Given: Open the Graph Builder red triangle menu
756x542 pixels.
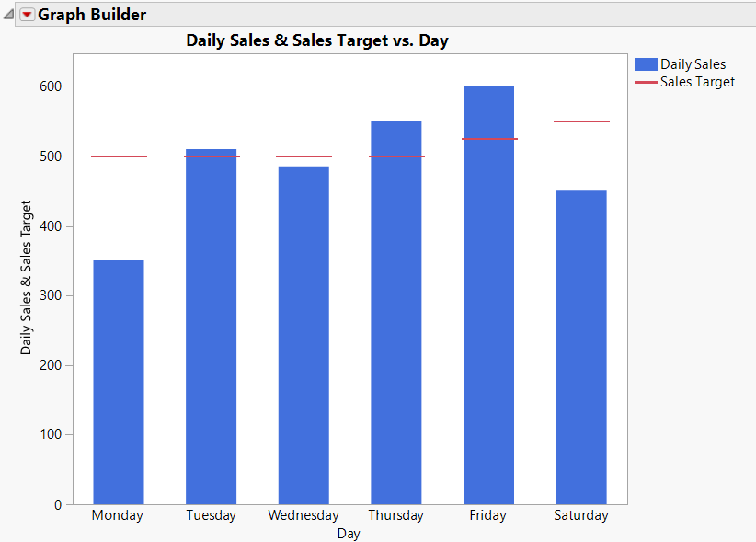Looking at the screenshot, I should coord(28,15).
